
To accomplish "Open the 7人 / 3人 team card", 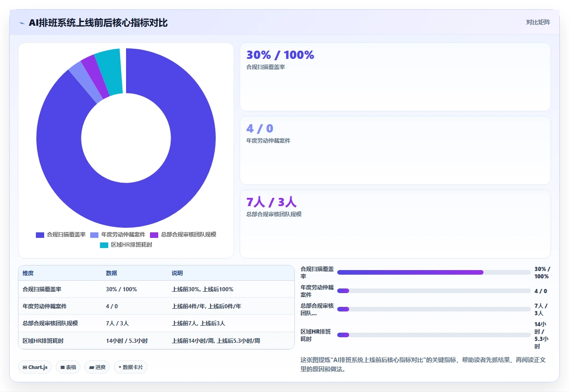I will coord(395,224).
